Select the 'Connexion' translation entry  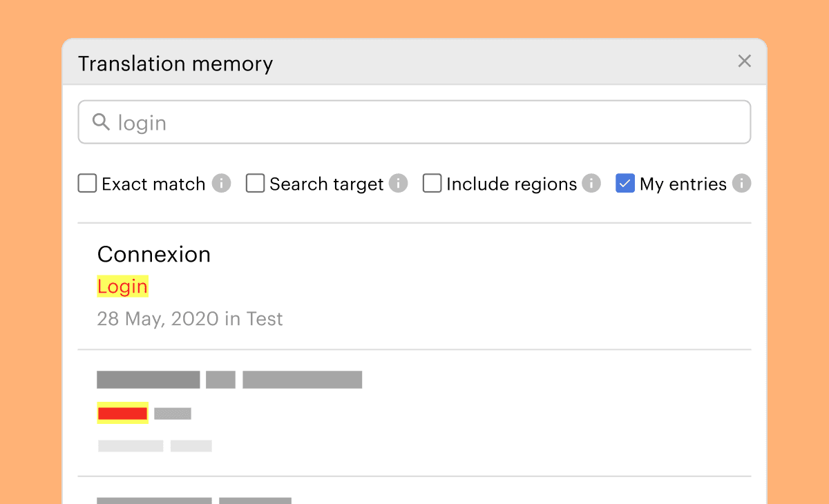[x=154, y=254]
